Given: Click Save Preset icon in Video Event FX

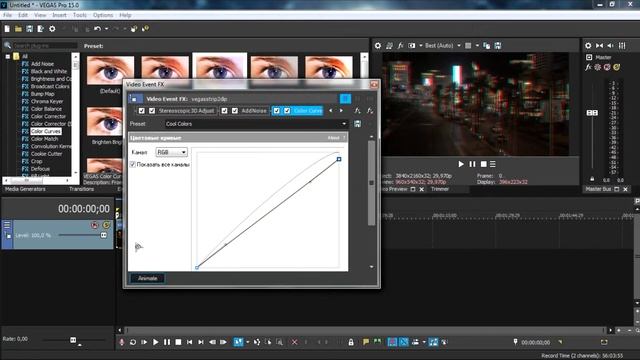Looking at the screenshot, I should click(358, 124).
